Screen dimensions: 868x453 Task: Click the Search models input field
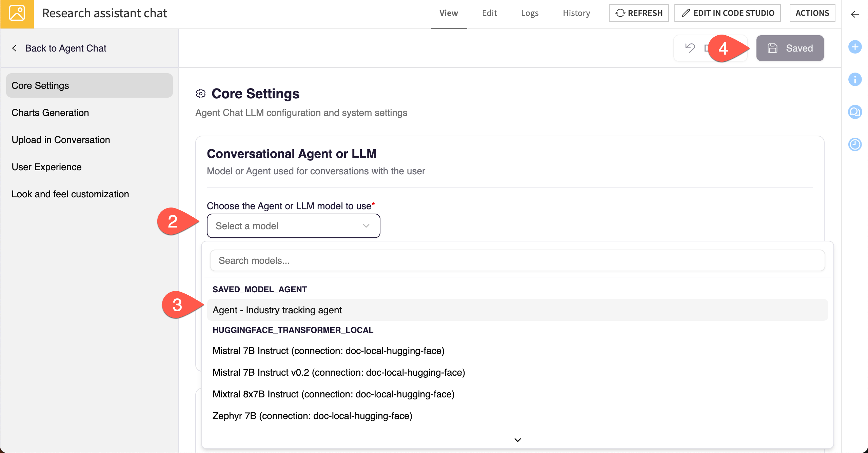(517, 260)
